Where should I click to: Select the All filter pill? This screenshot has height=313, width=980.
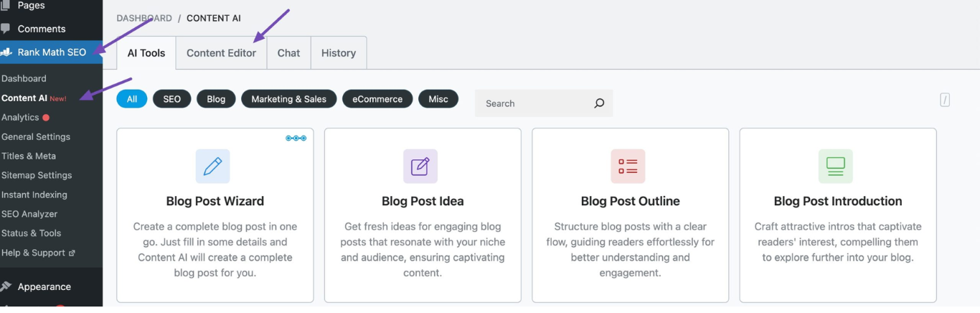tap(132, 99)
